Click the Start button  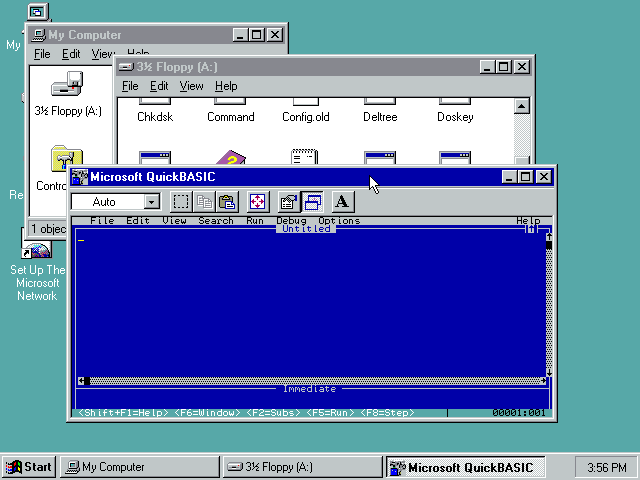click(x=28, y=467)
